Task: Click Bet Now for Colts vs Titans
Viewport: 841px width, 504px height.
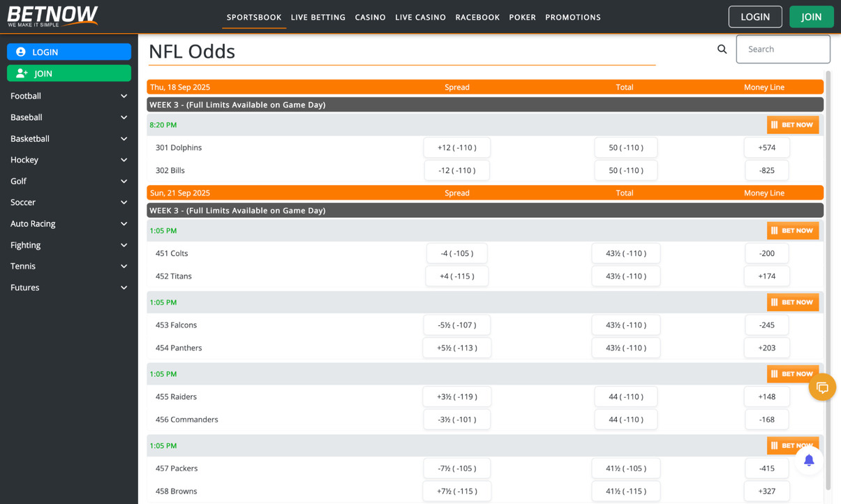Action: coord(792,230)
